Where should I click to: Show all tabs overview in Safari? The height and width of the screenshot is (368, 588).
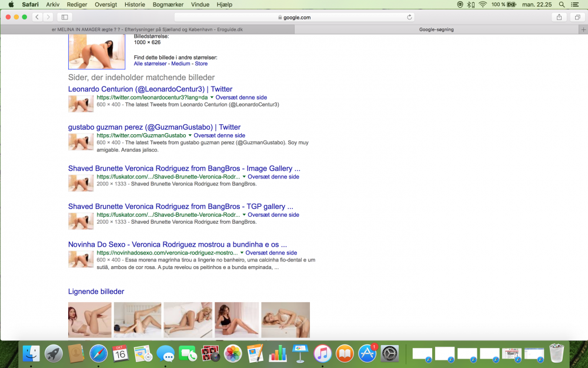pos(577,17)
